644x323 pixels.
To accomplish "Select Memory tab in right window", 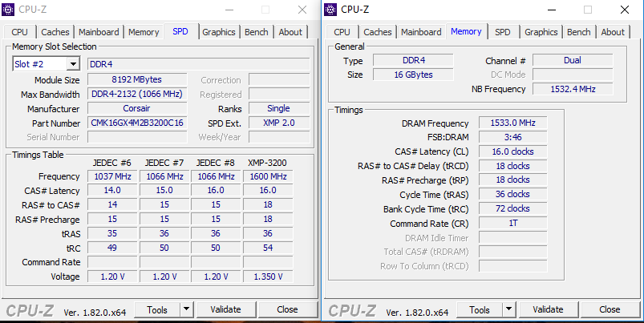I will (x=466, y=31).
